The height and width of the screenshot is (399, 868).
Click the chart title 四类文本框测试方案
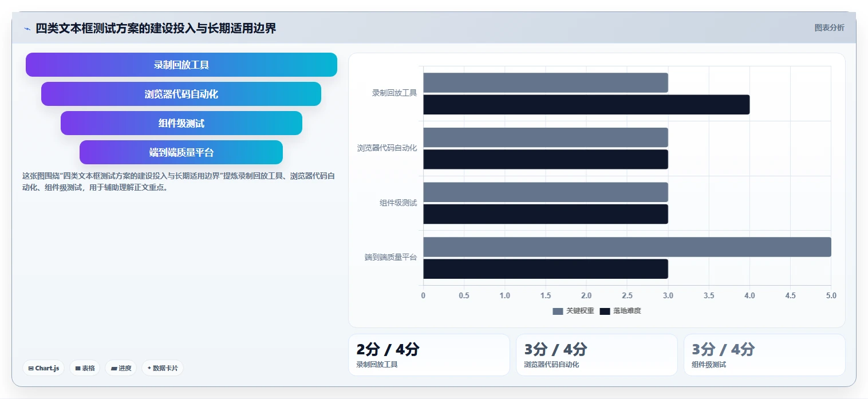coord(156,28)
